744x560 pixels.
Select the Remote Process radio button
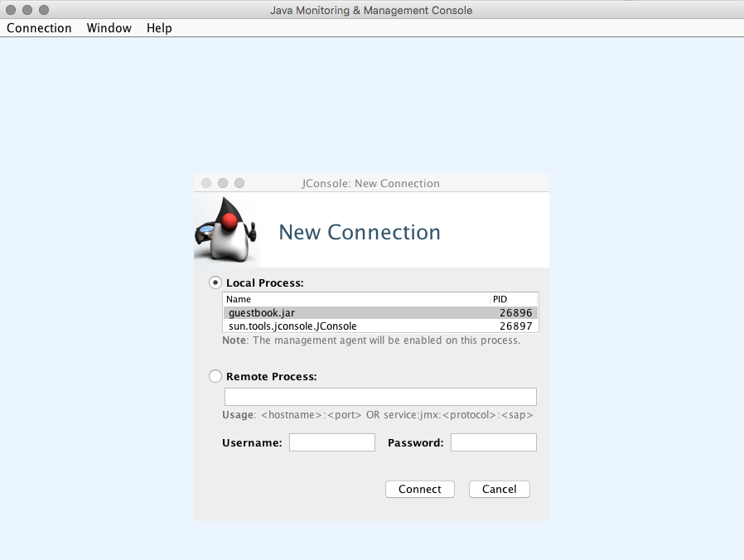coord(215,376)
